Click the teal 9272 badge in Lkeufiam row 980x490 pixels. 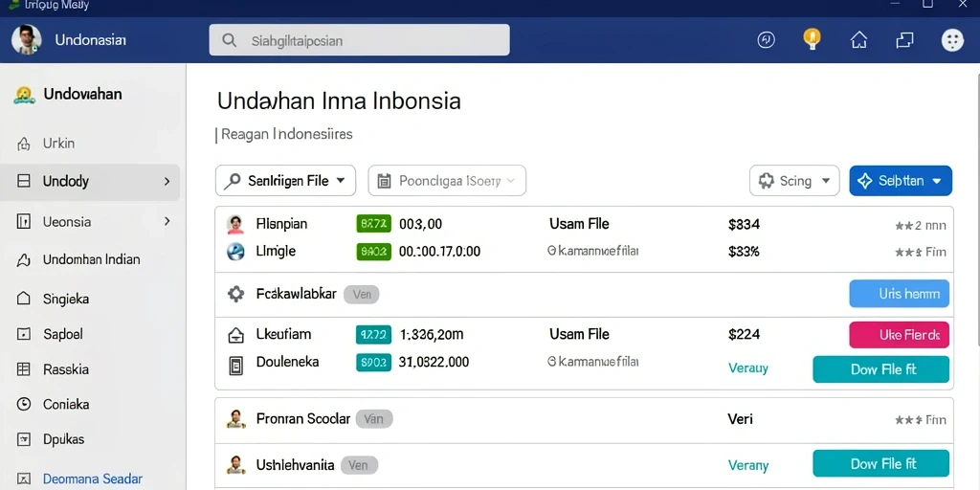(x=374, y=335)
